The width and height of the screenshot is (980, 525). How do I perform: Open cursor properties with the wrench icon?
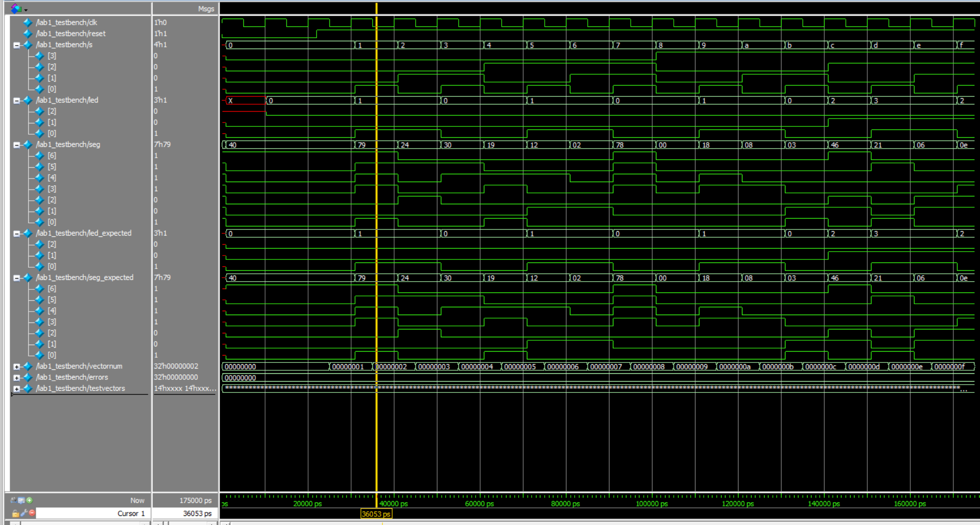click(x=24, y=513)
